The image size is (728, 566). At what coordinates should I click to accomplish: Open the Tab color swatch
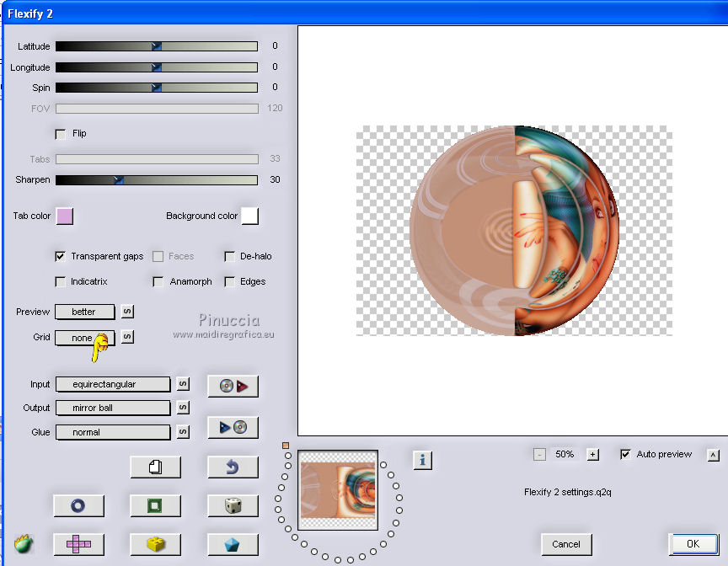tap(65, 216)
